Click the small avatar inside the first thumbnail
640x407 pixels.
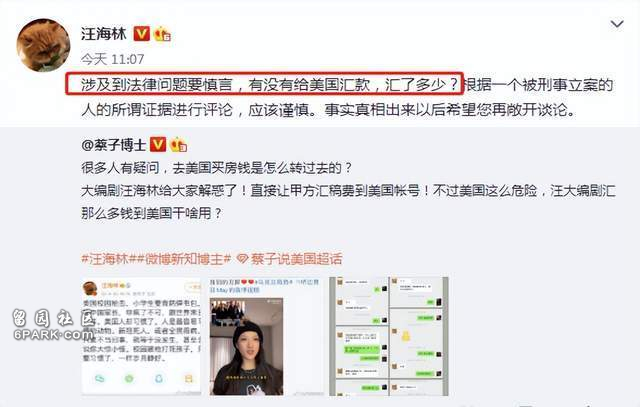[x=90, y=288]
